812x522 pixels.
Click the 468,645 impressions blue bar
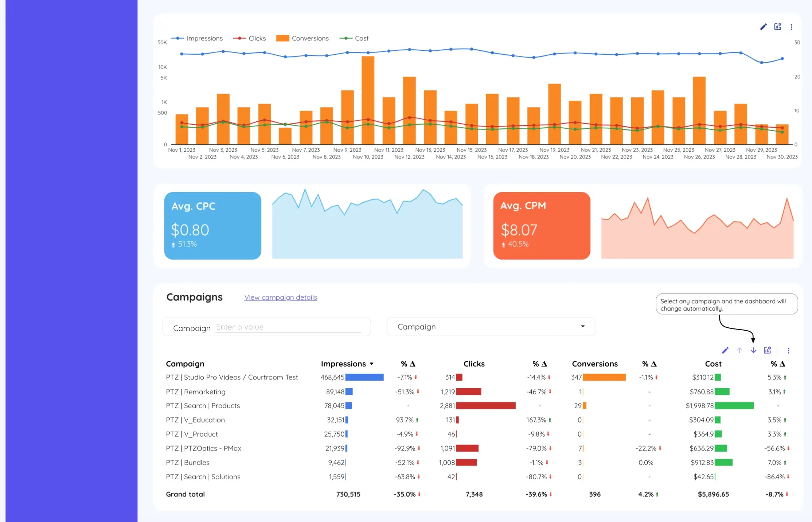[x=364, y=377]
